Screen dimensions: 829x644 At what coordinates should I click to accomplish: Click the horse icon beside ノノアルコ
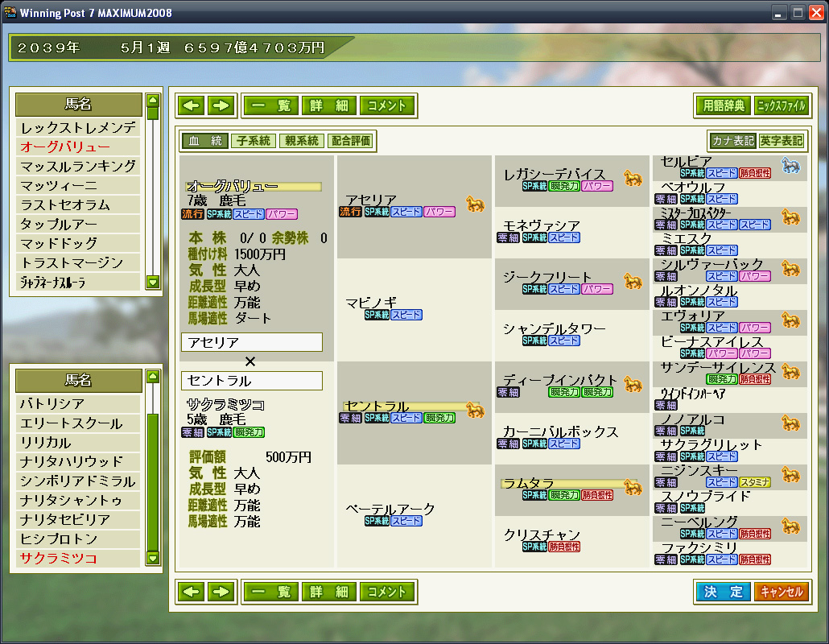(791, 423)
